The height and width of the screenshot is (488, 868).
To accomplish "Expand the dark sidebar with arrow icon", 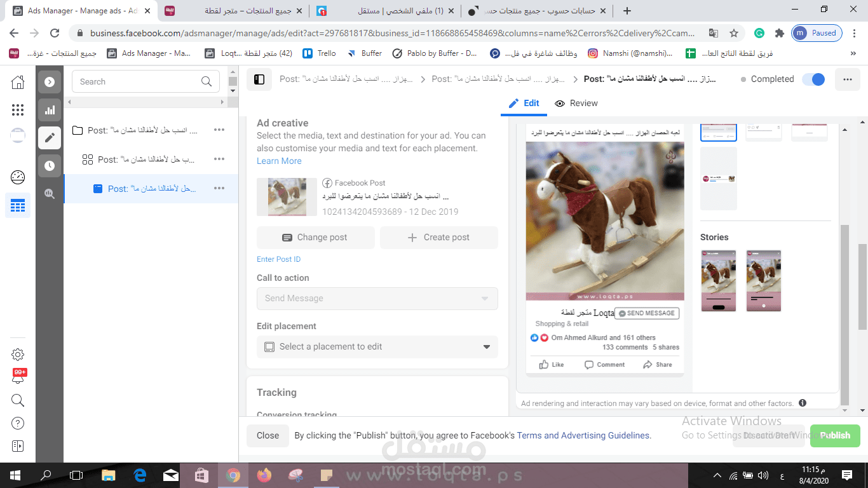I will pyautogui.click(x=50, y=82).
